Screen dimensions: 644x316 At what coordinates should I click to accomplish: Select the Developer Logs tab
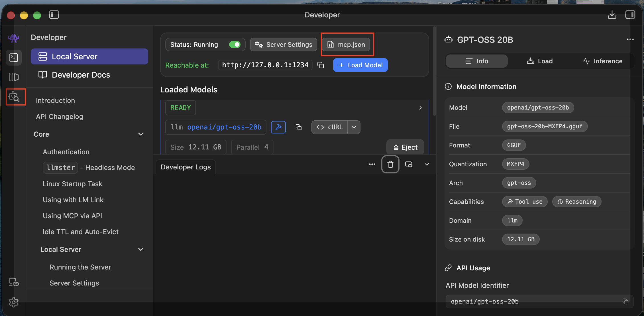[186, 167]
